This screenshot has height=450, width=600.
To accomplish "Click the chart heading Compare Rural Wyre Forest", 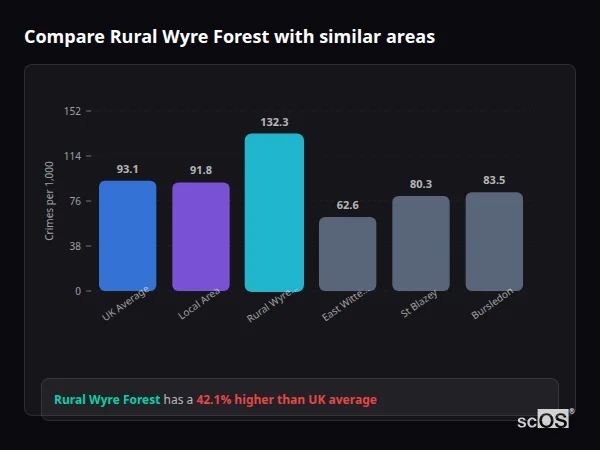I will click(230, 37).
